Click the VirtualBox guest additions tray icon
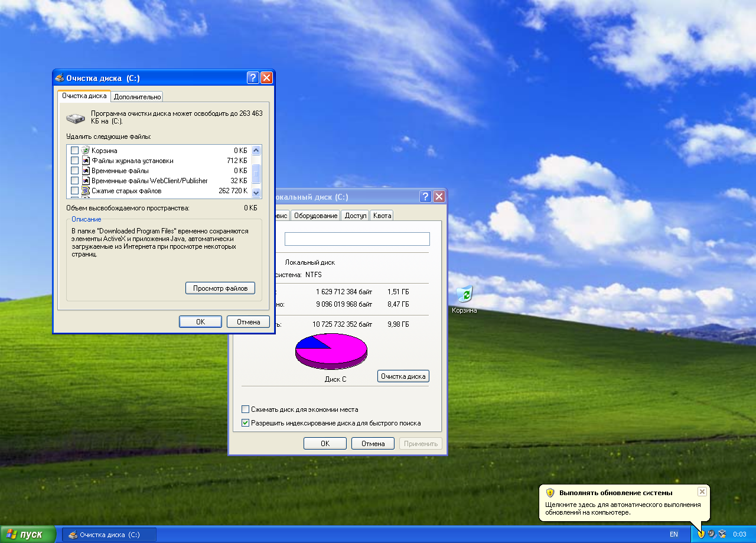 coord(722,534)
